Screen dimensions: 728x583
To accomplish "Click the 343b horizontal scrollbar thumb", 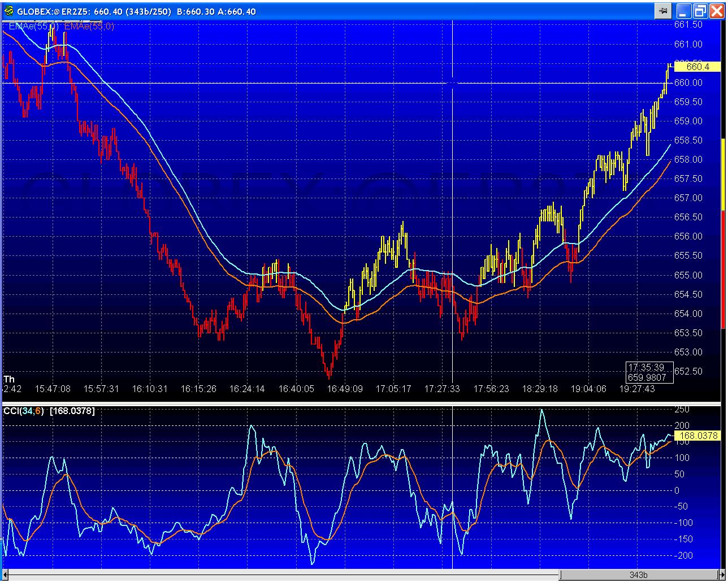I will click(638, 575).
